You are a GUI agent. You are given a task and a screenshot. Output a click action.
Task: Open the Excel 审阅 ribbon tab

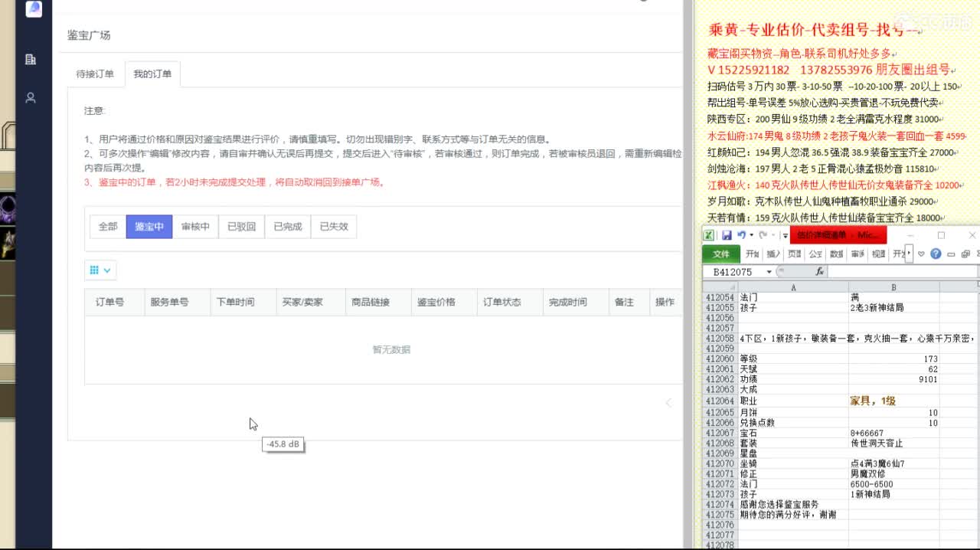(x=857, y=254)
